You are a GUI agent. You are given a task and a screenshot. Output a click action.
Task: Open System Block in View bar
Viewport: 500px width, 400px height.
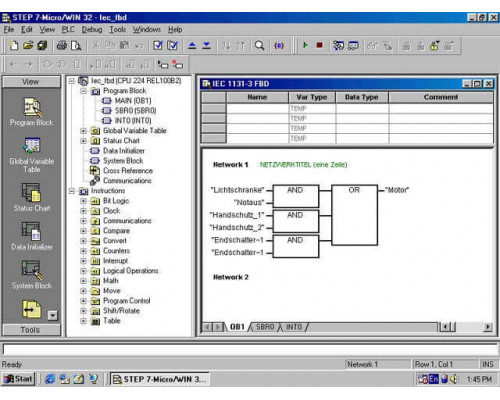32,275
